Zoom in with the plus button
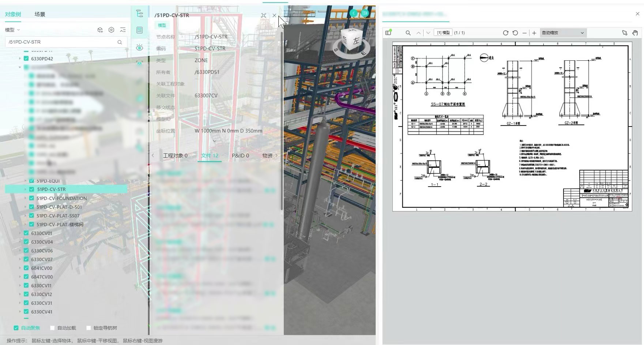Viewport: 644px width, 345px height. (534, 33)
